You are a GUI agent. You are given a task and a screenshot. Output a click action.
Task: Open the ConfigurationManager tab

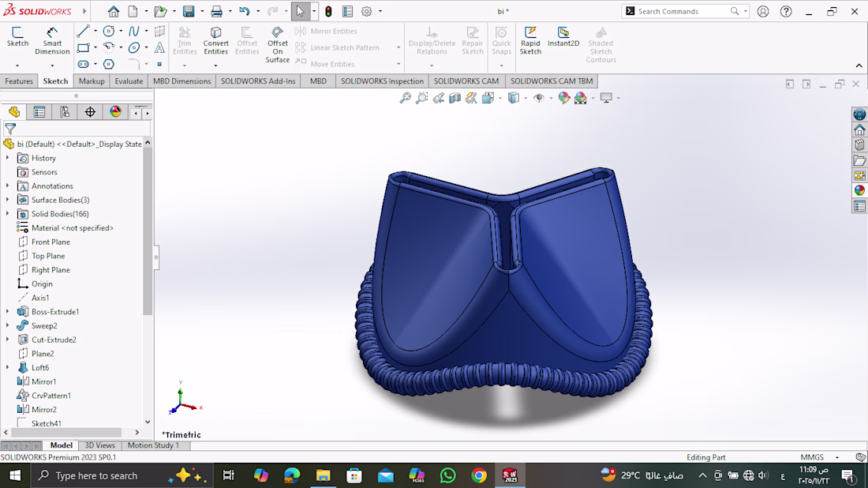click(65, 112)
